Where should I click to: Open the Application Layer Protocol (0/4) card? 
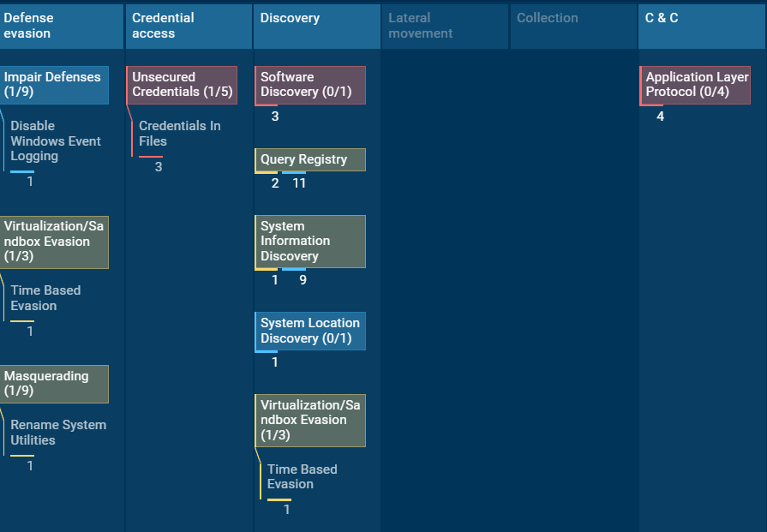[x=695, y=85]
